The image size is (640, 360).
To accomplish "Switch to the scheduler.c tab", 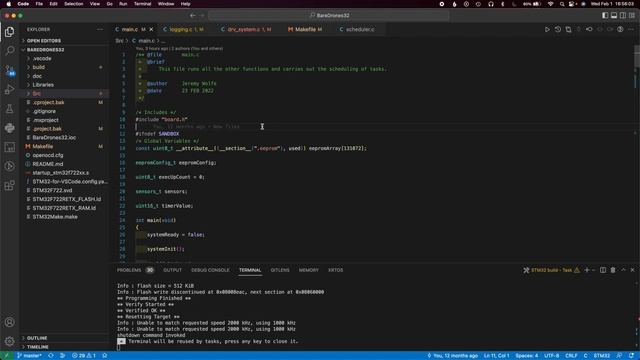I will tap(358, 29).
